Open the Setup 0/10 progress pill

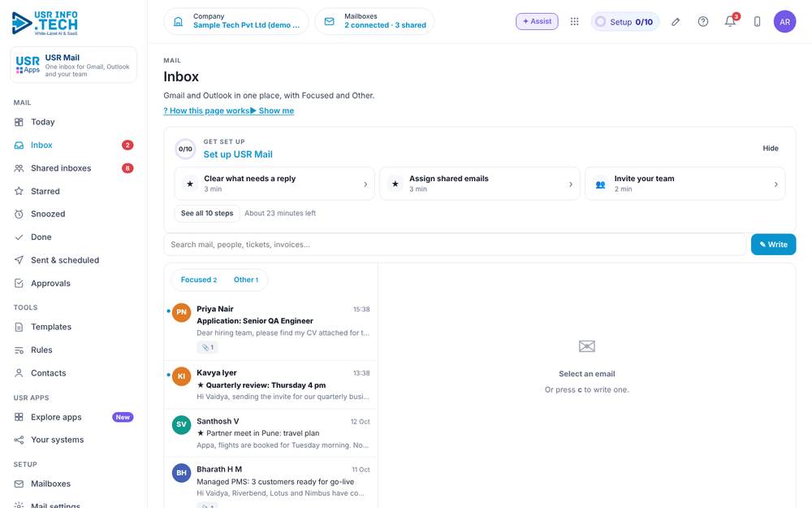pos(625,22)
